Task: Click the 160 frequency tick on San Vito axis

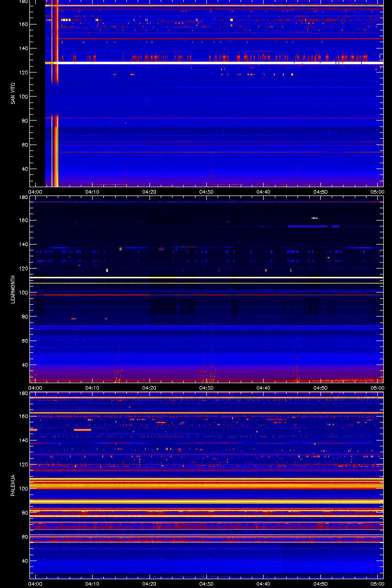Action: [x=23, y=24]
